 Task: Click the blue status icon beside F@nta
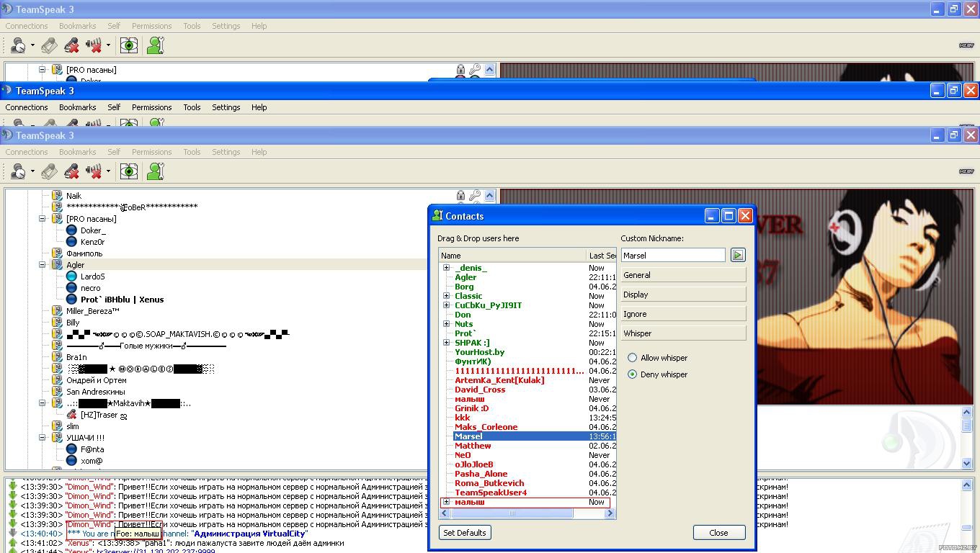pyautogui.click(x=71, y=449)
